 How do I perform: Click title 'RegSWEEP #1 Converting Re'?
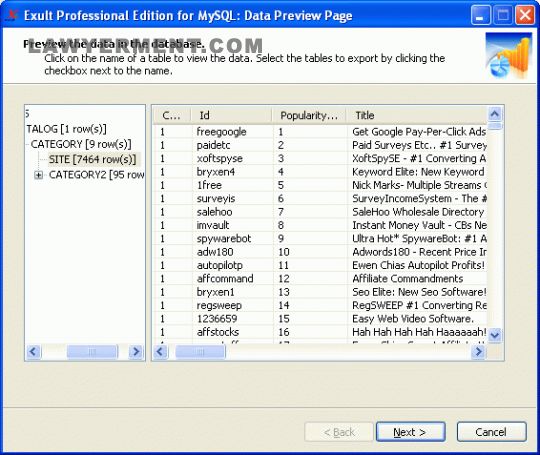tap(419, 306)
